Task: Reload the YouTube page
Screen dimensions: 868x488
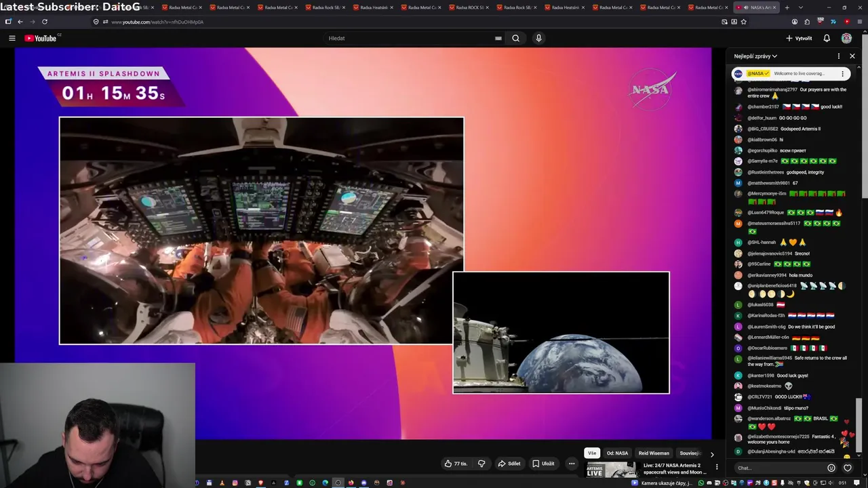Action: click(45, 22)
